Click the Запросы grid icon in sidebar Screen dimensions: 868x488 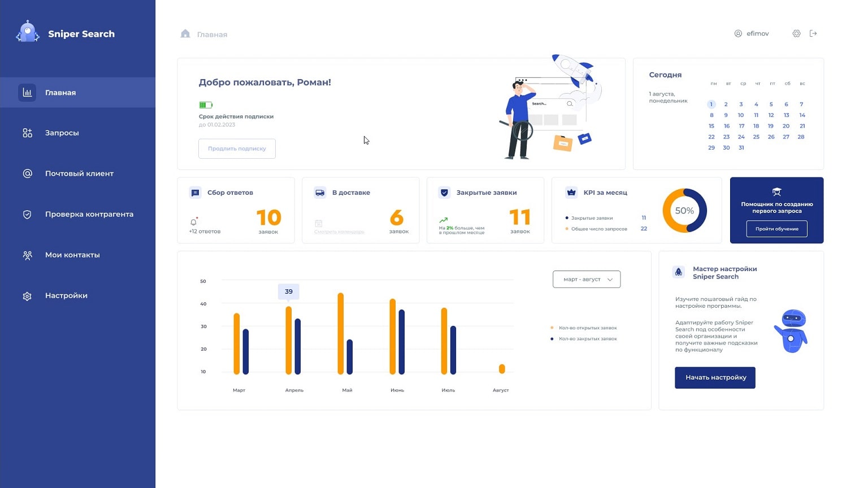(27, 133)
